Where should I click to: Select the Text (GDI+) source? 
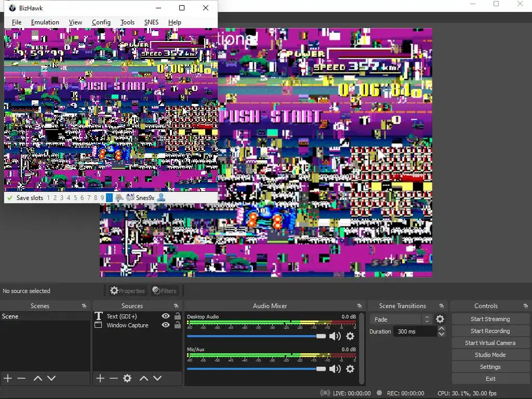122,316
